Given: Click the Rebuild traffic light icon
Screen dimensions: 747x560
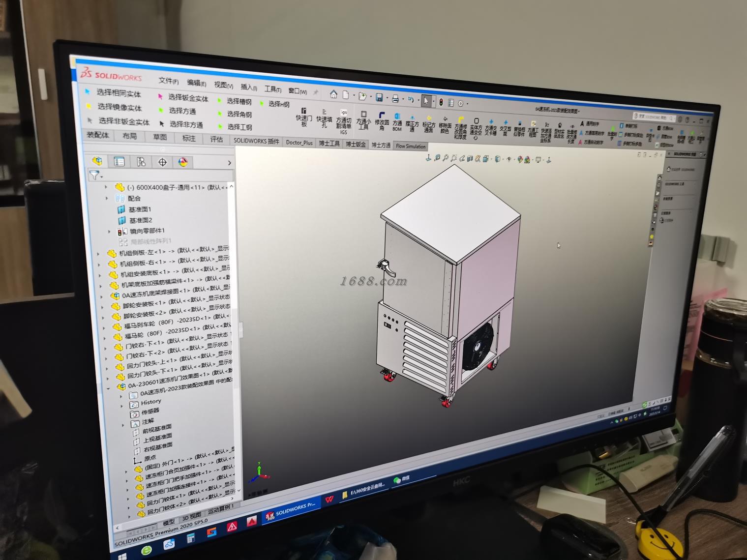Looking at the screenshot, I should (x=441, y=102).
